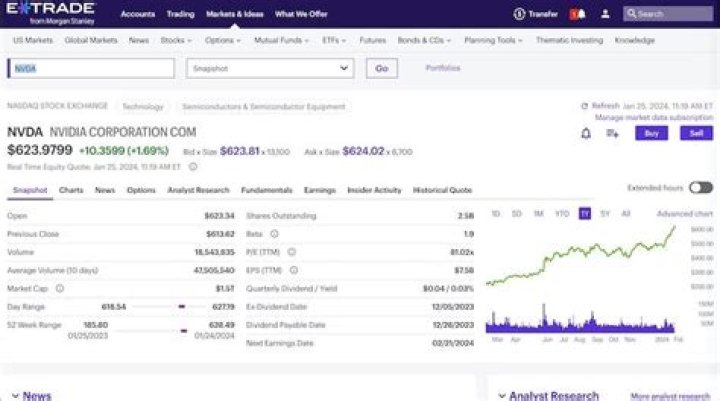Click info icon next to Market Cap
Image resolution: width=720 pixels, height=401 pixels.
[x=59, y=288]
